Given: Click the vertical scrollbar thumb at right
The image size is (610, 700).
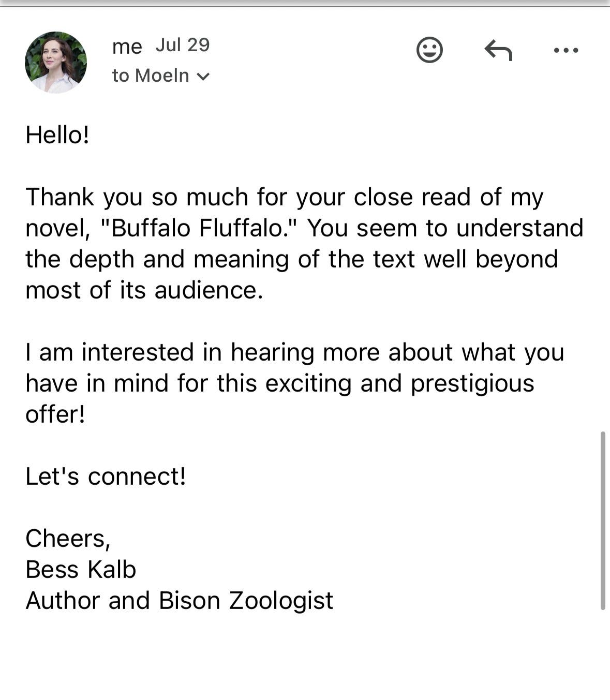Looking at the screenshot, I should tap(603, 520).
